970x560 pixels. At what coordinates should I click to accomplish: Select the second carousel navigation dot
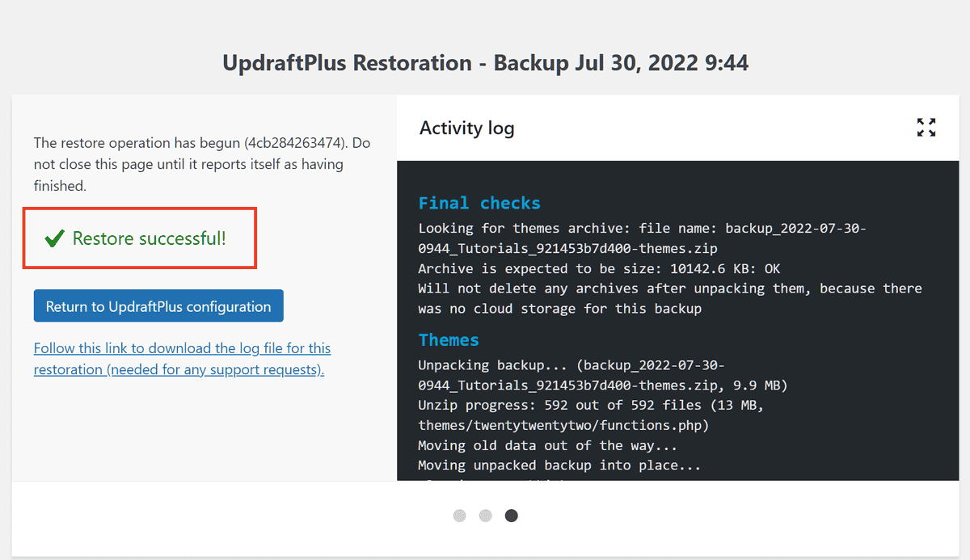point(485,515)
